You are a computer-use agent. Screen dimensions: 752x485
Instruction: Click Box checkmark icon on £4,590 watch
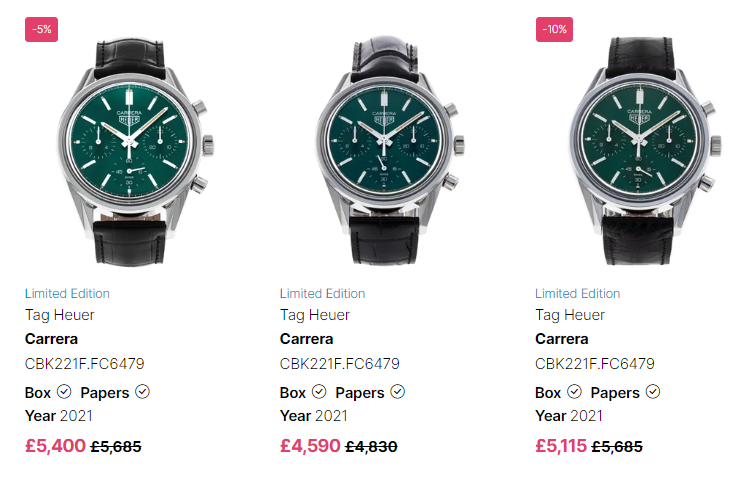click(x=319, y=392)
